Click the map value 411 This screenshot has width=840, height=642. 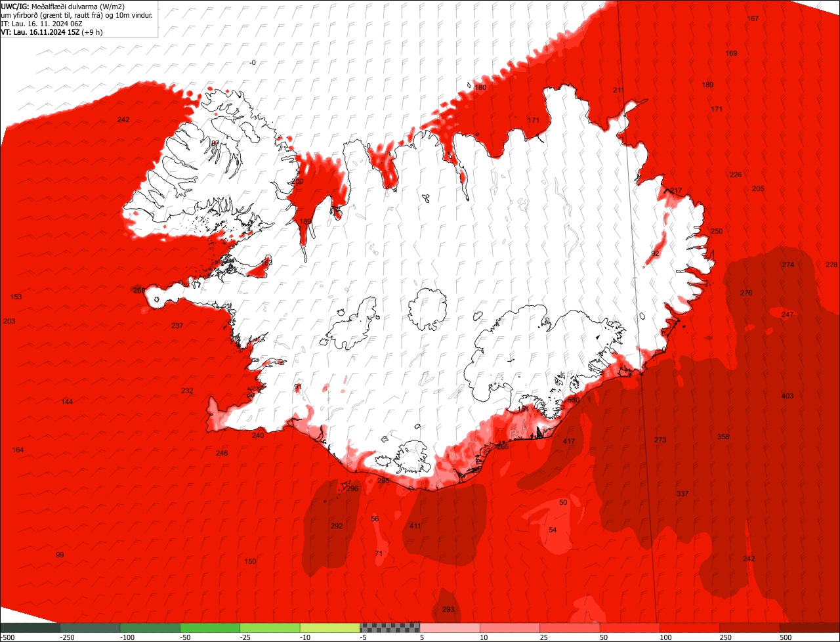pyautogui.click(x=415, y=526)
